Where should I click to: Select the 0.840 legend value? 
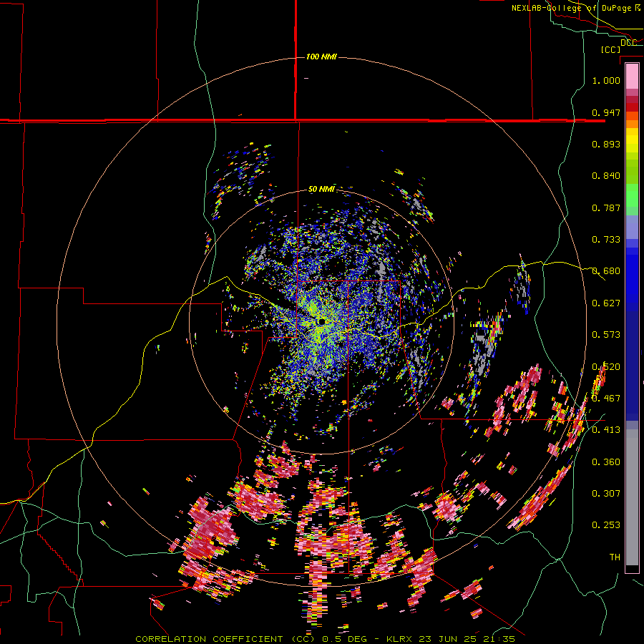click(606, 176)
